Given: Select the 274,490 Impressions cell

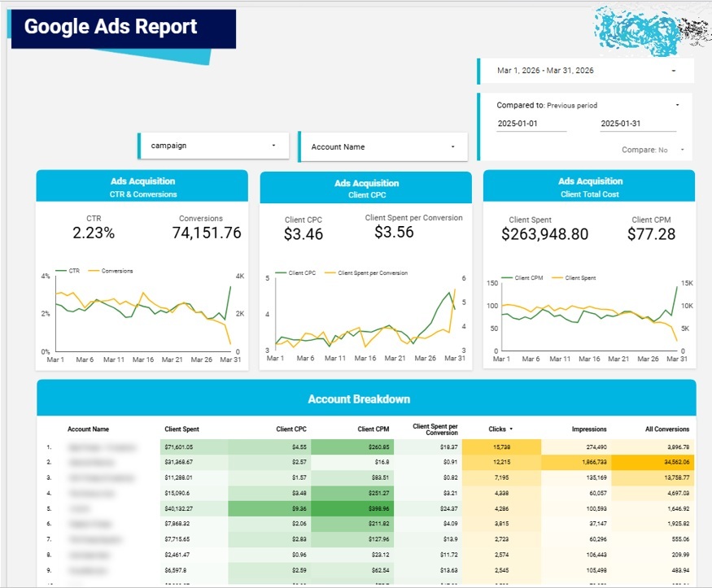Looking at the screenshot, I should (576, 447).
